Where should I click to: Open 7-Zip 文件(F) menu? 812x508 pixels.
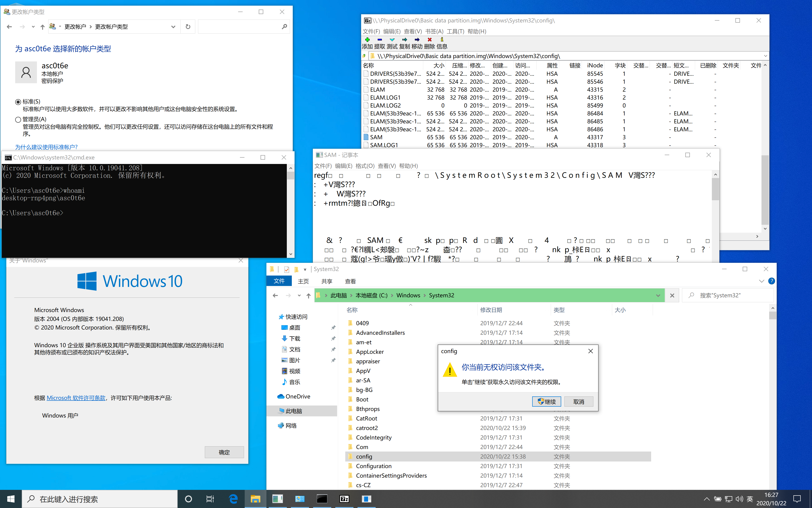(371, 31)
